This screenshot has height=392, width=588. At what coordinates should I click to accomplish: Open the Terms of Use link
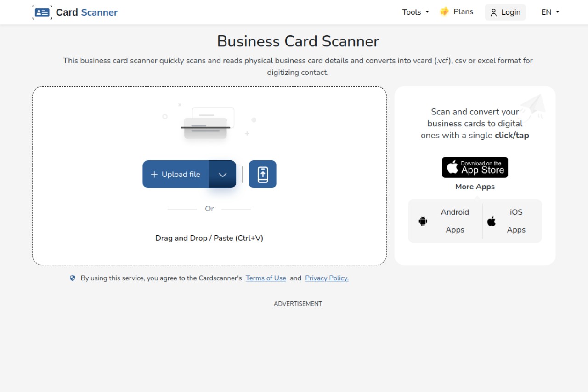tap(266, 278)
